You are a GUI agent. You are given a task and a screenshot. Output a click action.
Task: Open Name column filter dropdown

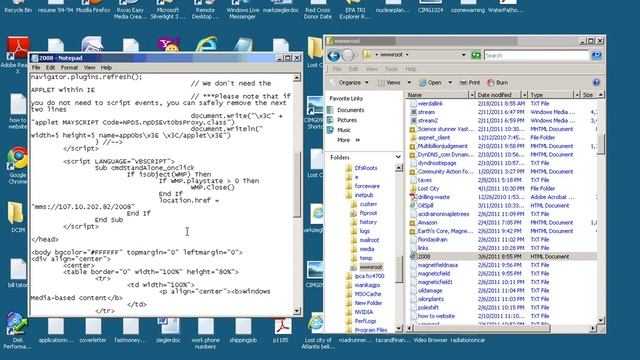(x=472, y=95)
